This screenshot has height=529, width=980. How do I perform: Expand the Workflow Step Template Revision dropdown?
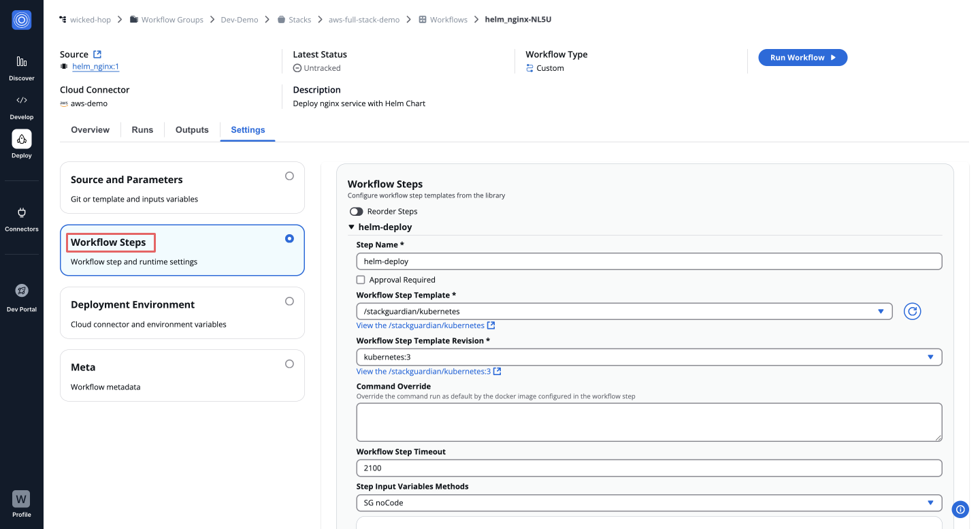(649, 357)
